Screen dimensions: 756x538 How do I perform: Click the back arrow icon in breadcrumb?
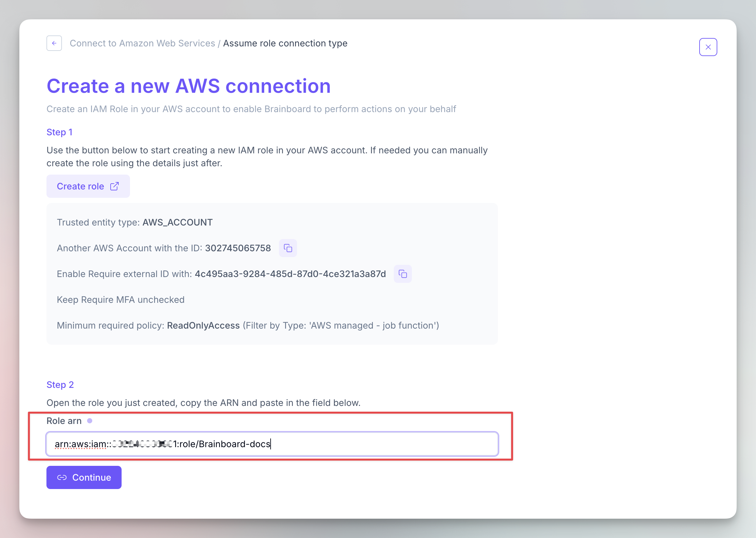click(x=54, y=43)
